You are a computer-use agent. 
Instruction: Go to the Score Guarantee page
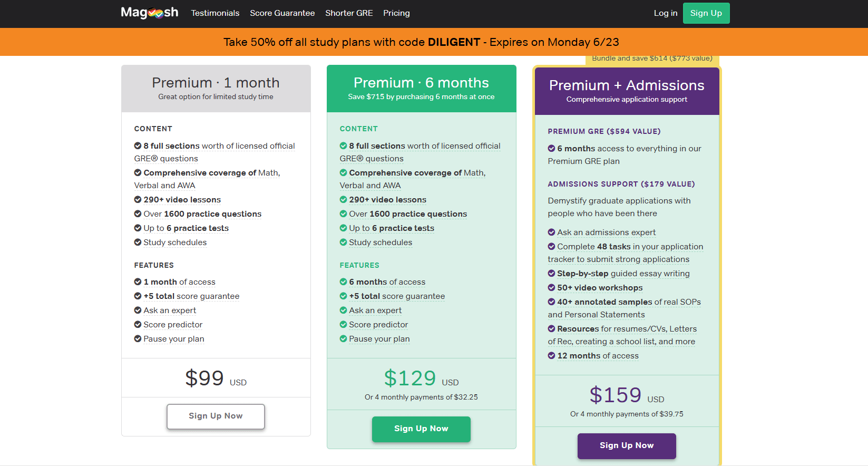(282, 13)
